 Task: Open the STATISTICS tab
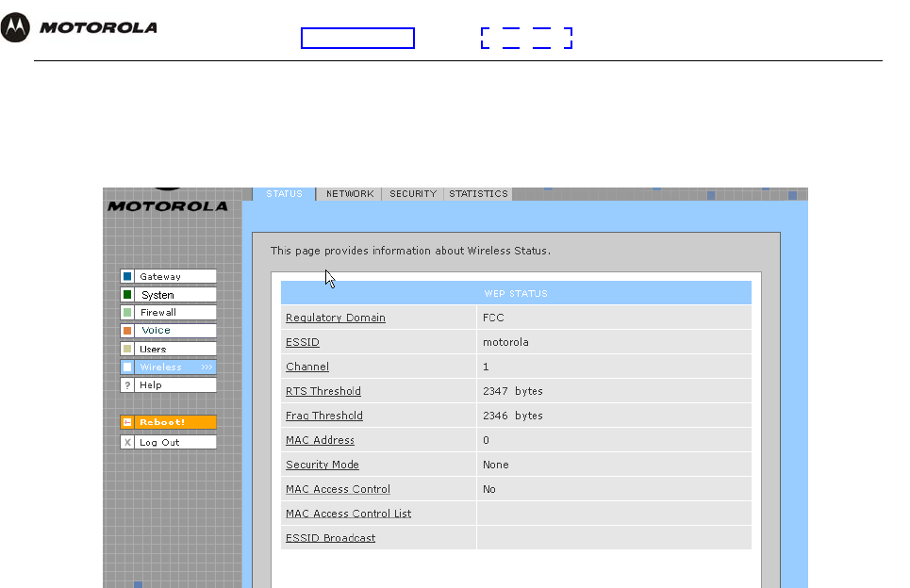point(478,194)
